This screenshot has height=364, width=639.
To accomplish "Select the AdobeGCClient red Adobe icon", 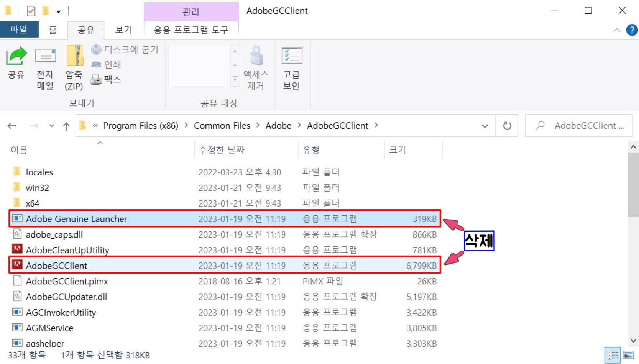I will (17, 265).
